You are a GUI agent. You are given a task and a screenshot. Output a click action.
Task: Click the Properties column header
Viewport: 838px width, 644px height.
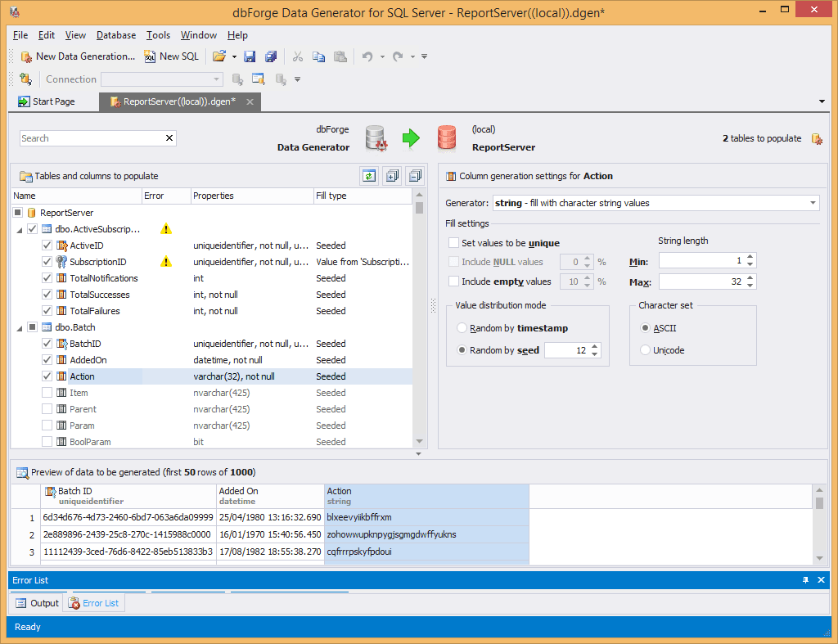[252, 196]
